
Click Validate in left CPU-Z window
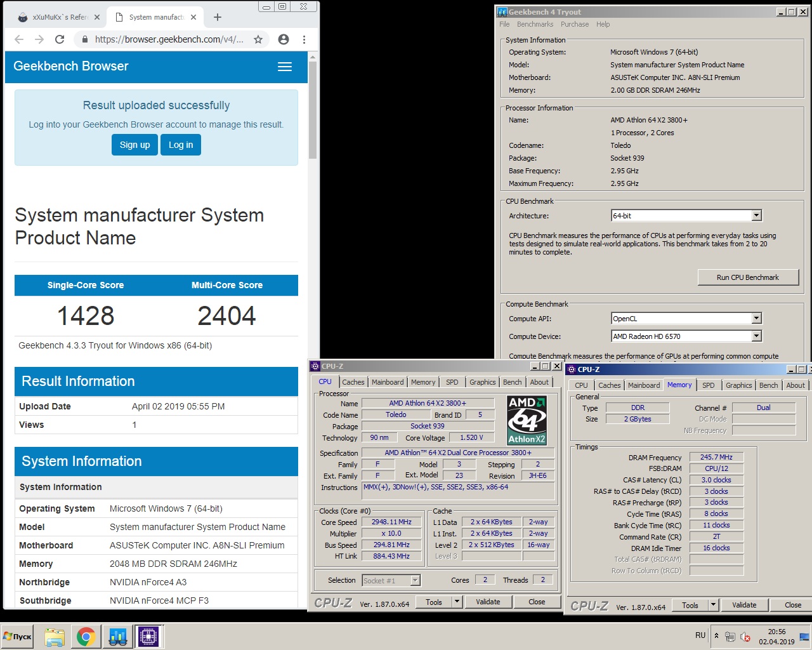click(488, 602)
